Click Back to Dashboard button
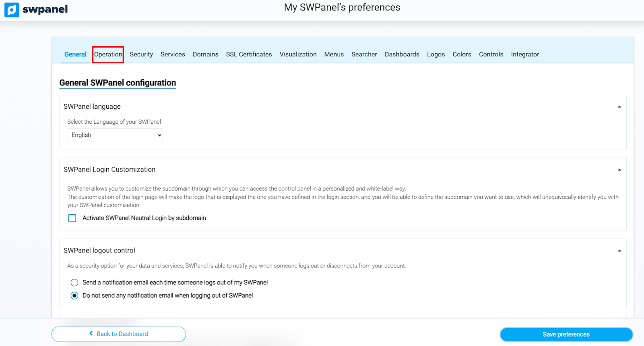 coord(119,334)
